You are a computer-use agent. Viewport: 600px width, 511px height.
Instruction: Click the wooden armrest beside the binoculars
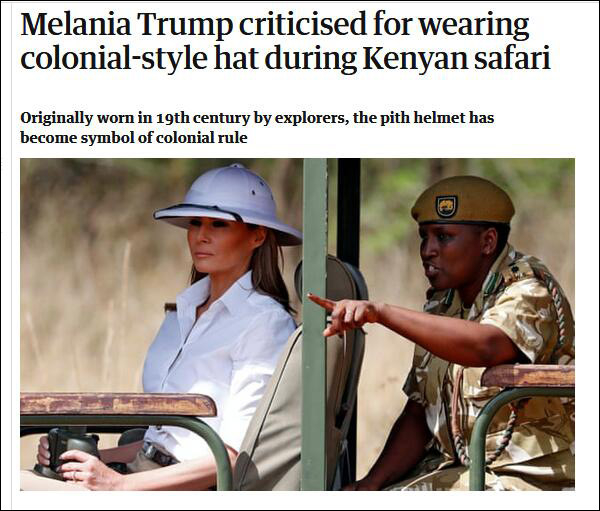tap(118, 405)
